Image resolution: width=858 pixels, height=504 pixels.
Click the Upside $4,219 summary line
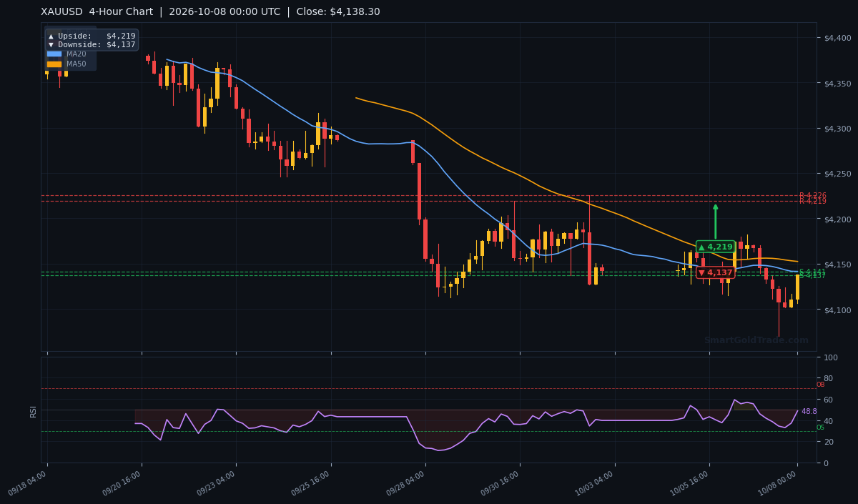(92, 36)
